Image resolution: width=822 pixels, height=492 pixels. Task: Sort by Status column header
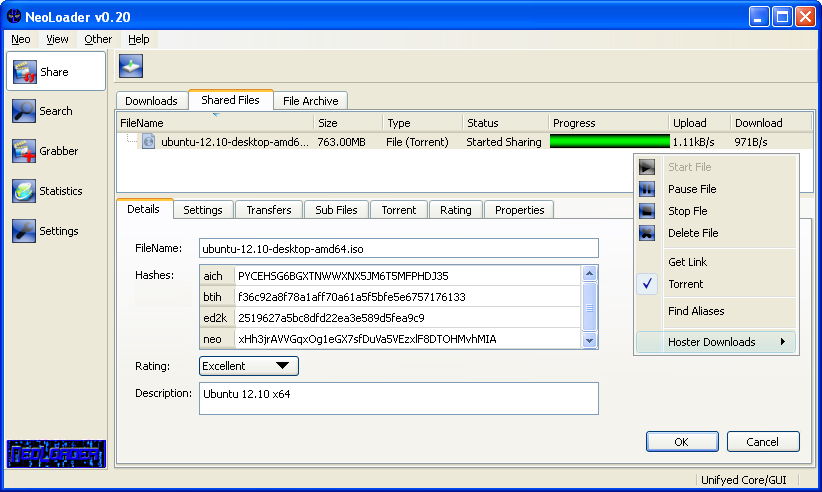[505, 123]
